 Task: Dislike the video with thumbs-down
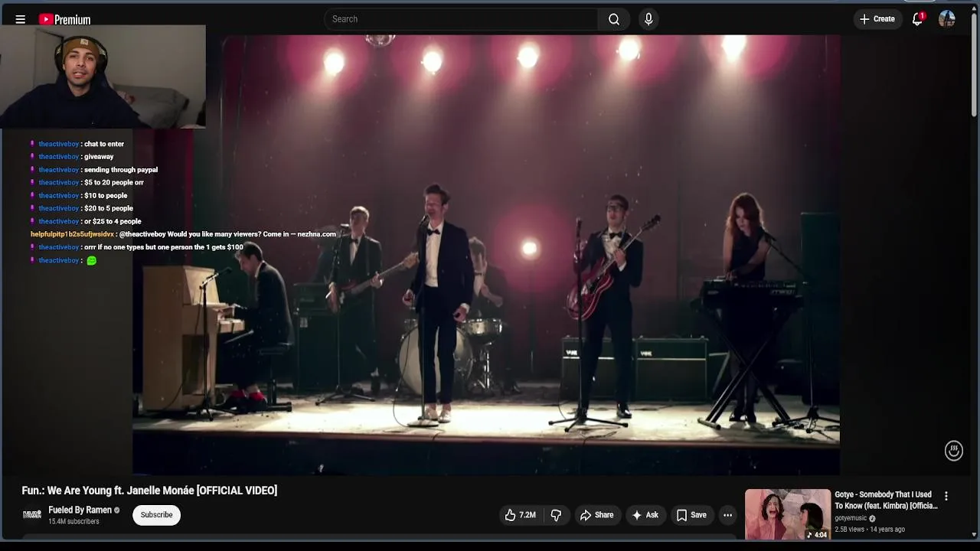pyautogui.click(x=556, y=515)
